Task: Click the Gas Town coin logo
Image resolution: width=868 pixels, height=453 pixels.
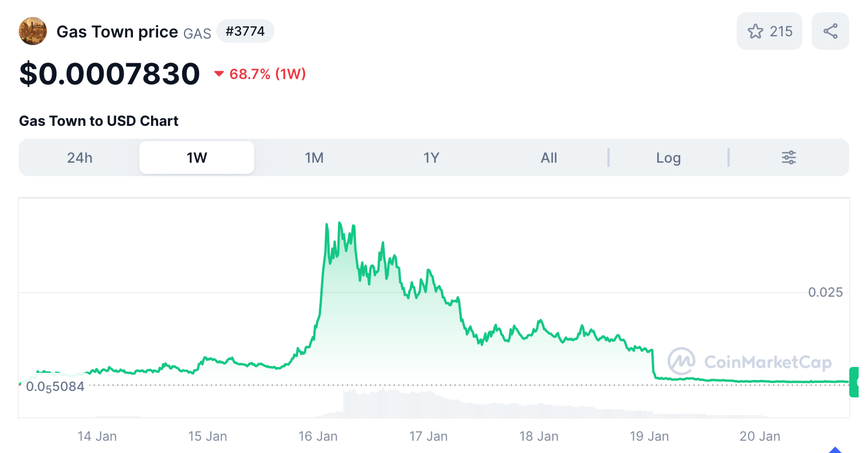Action: pos(33,32)
